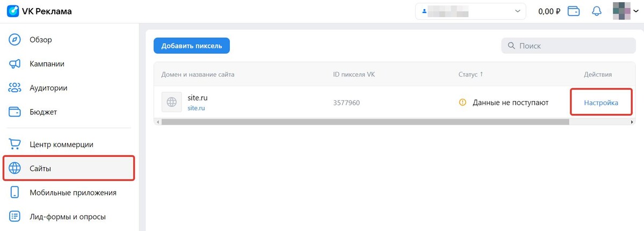
Task: Click the site.ru site name title
Action: pos(198,98)
